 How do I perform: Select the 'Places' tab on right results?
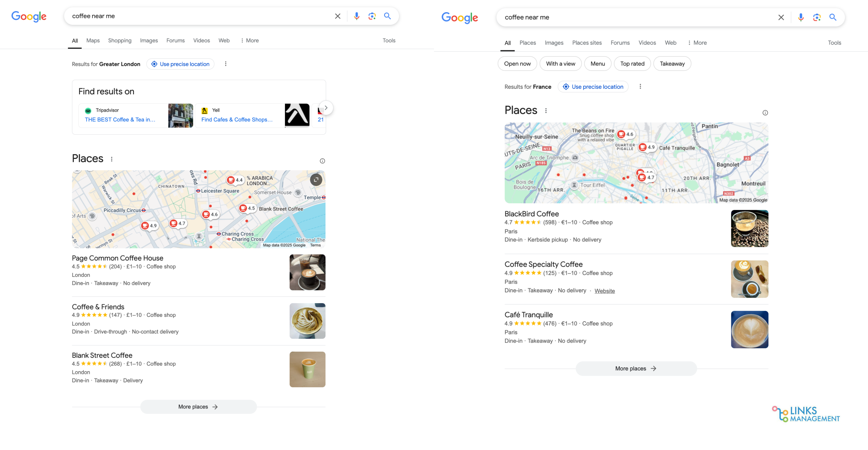tap(527, 42)
